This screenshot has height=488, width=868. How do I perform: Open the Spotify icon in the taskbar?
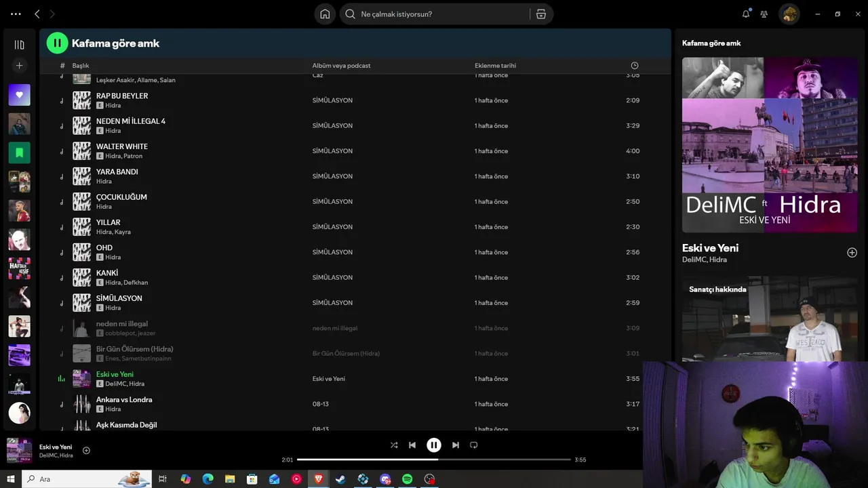[407, 479]
